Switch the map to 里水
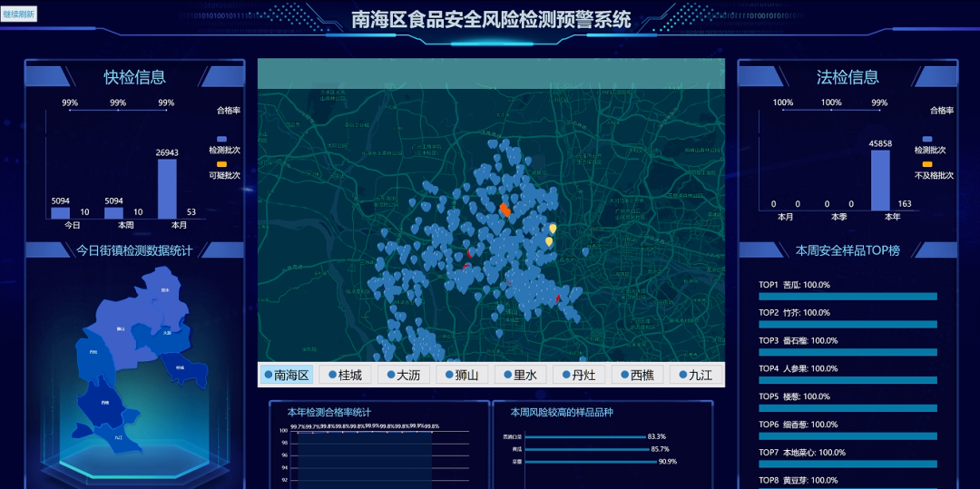The width and height of the screenshot is (980, 489). pos(520,375)
